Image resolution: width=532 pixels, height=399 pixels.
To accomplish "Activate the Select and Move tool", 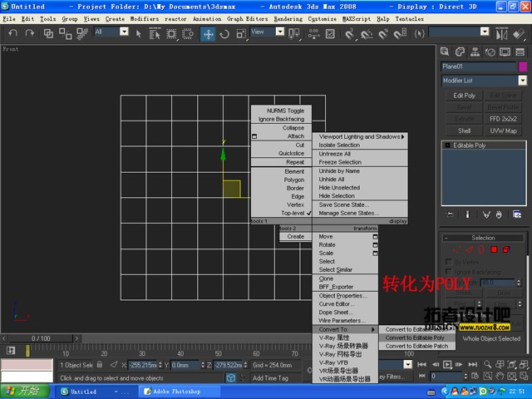I will [208, 34].
